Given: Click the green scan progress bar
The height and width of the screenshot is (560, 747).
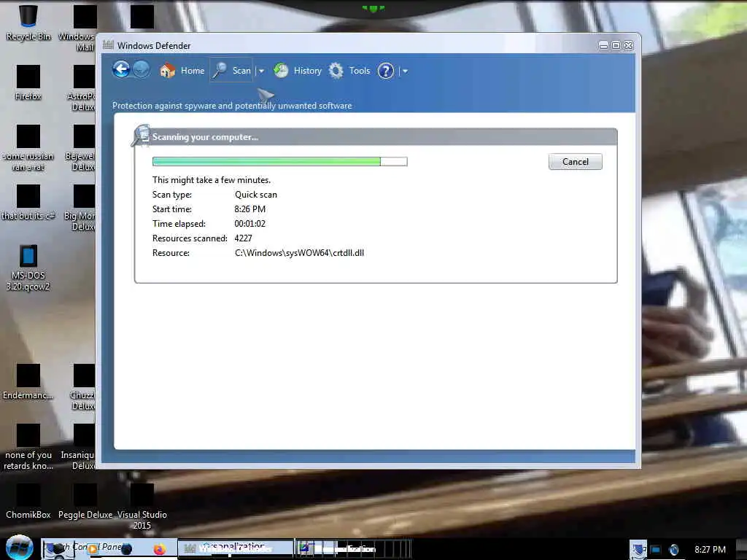Looking at the screenshot, I should click(x=279, y=161).
